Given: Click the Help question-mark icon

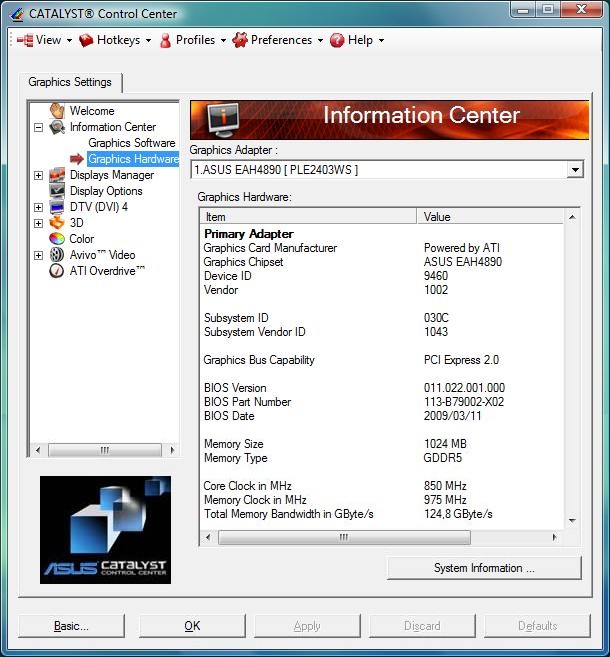Looking at the screenshot, I should coord(337,40).
